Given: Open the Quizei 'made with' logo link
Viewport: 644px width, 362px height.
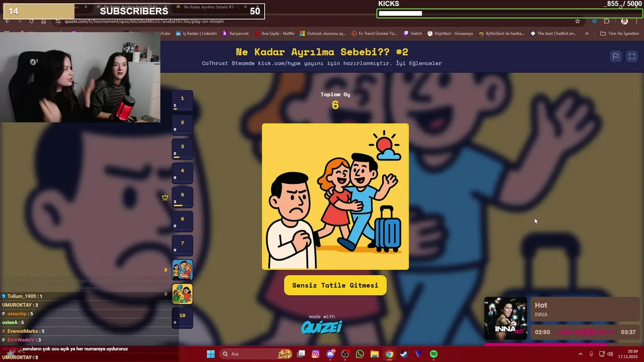Looking at the screenshot, I should [x=322, y=324].
